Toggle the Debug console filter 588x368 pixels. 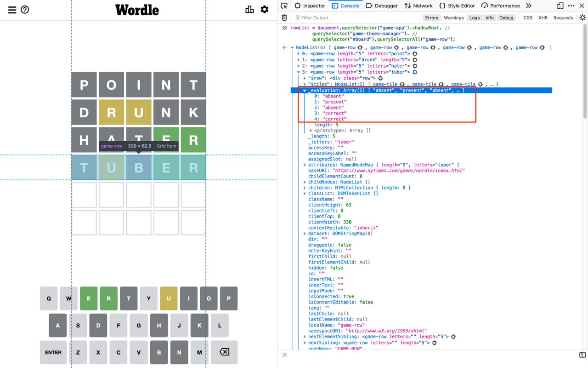(x=506, y=17)
